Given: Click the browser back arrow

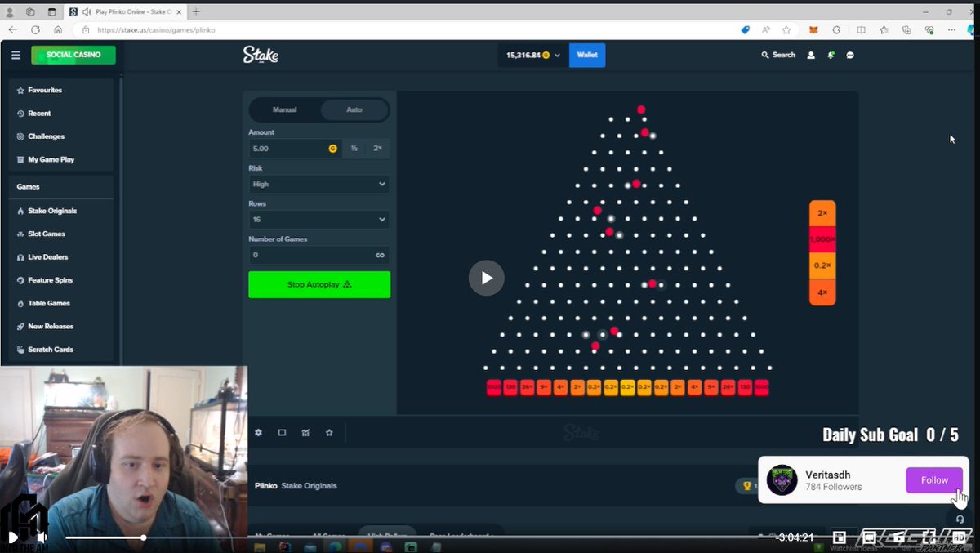Looking at the screenshot, I should click(13, 29).
